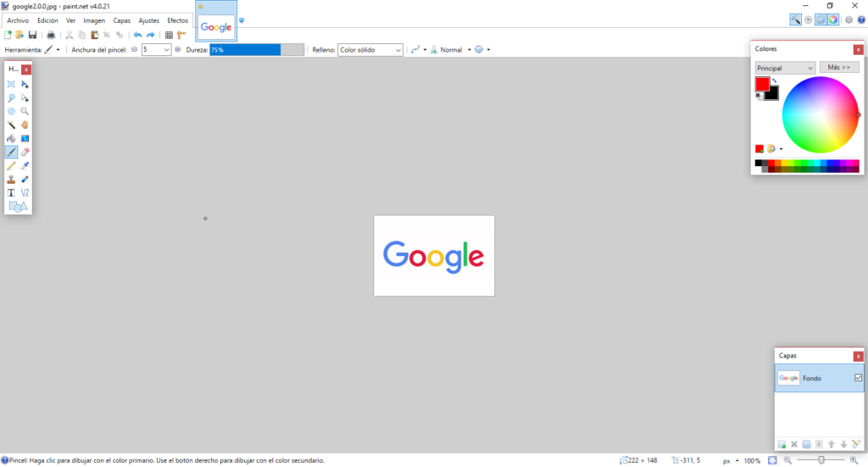Decrease brush width with minus button

coord(134,50)
